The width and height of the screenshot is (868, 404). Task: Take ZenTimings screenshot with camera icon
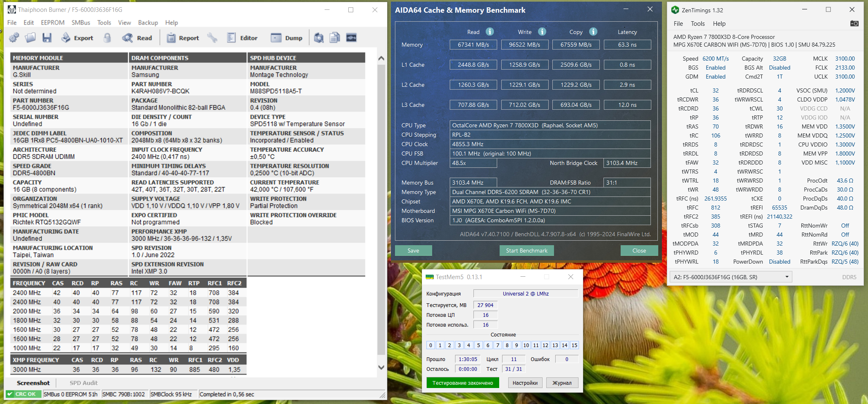[854, 23]
